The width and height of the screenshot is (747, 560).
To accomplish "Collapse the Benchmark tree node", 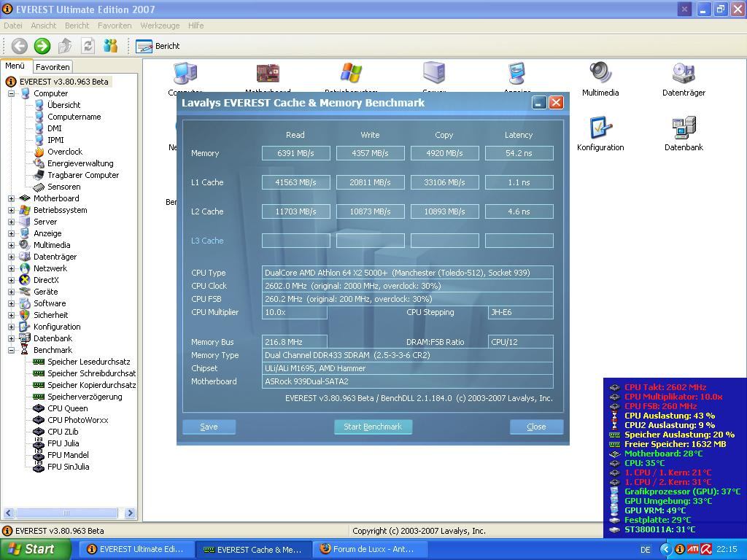I will click(x=11, y=350).
